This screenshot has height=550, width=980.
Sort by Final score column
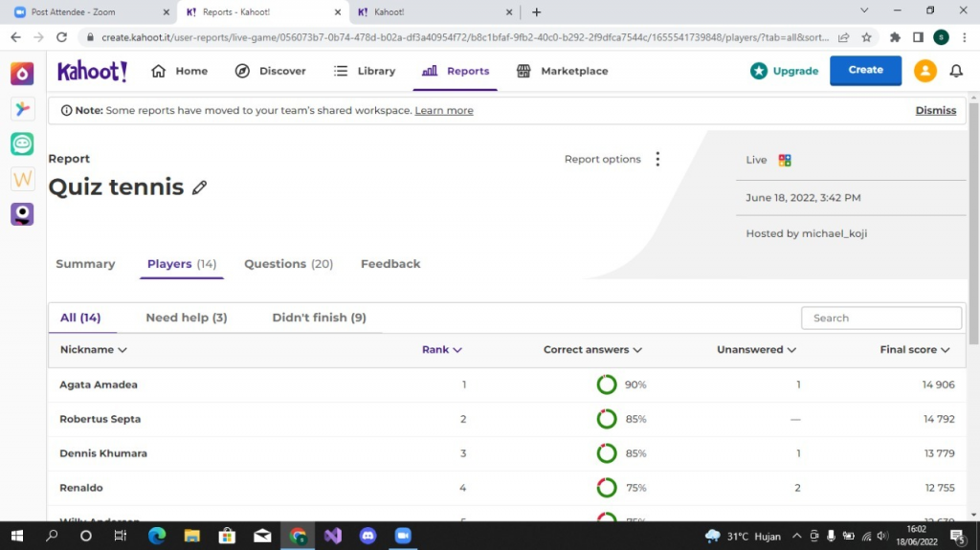click(x=915, y=350)
